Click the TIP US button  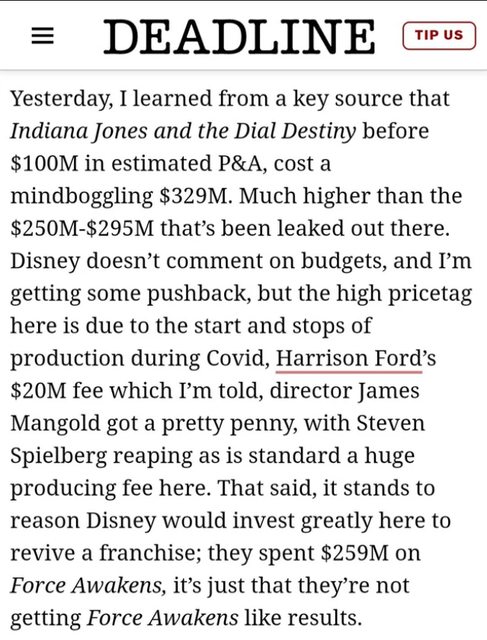pyautogui.click(x=439, y=36)
